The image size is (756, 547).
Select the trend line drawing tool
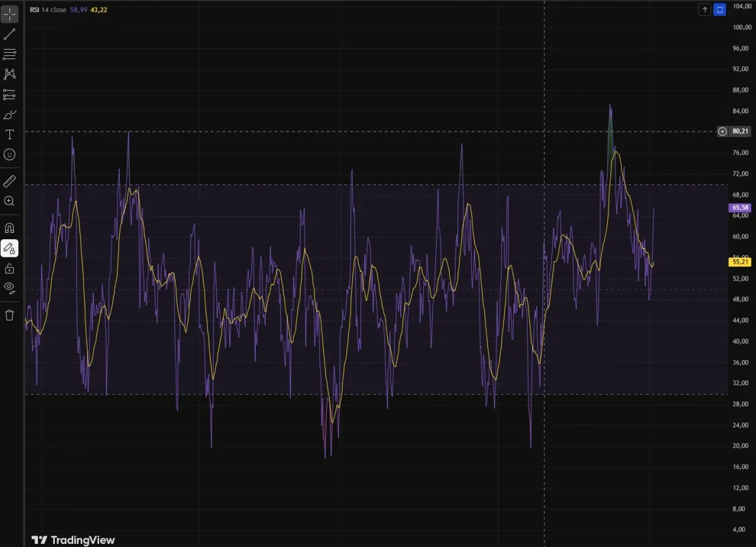[x=9, y=34]
